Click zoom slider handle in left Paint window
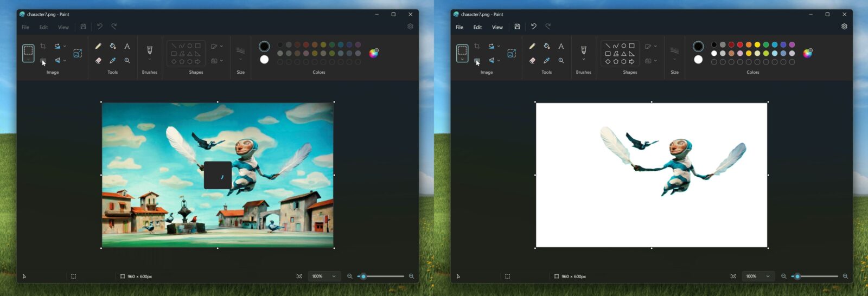This screenshot has width=868, height=296. click(x=363, y=276)
